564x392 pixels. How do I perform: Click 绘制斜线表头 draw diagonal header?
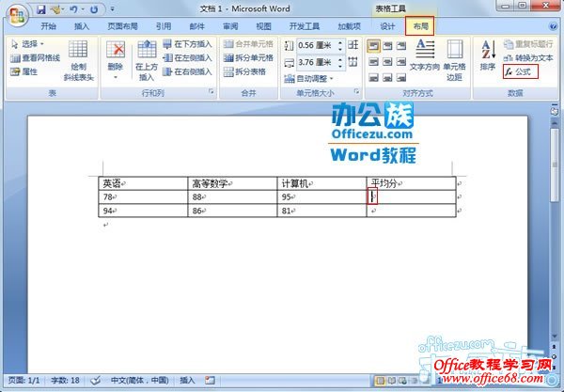[78, 60]
